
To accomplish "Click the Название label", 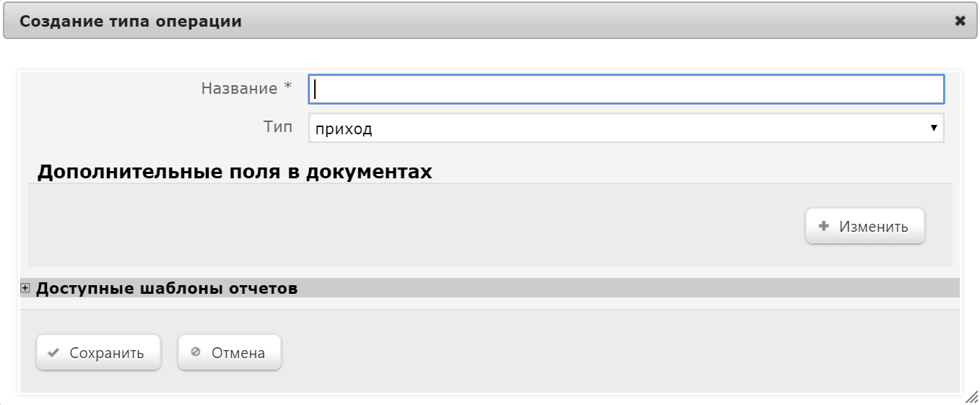I will click(x=239, y=88).
